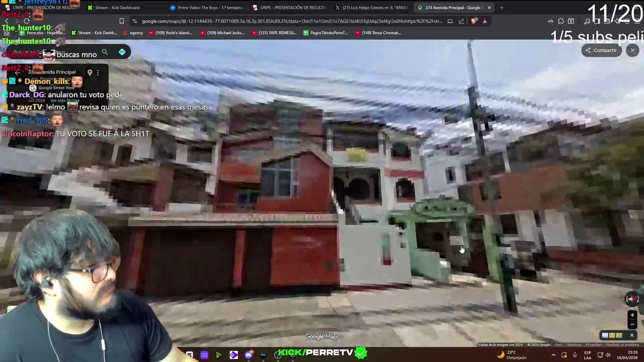Open a new browser tab
Viewport: 644px width, 362px height.
(502, 8)
